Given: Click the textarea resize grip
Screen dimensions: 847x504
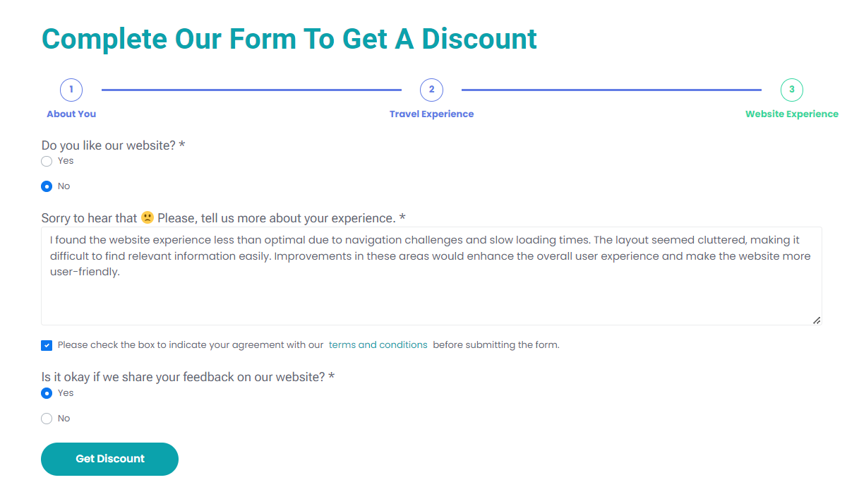Looking at the screenshot, I should tap(817, 320).
